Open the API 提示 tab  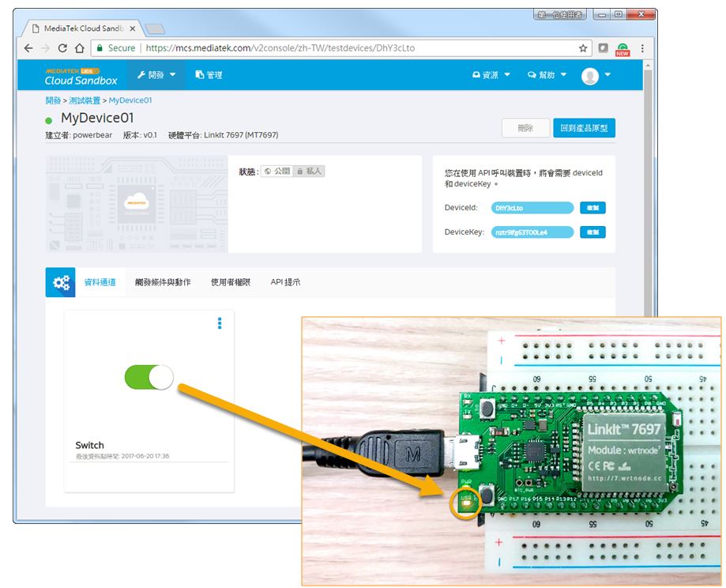(x=285, y=282)
